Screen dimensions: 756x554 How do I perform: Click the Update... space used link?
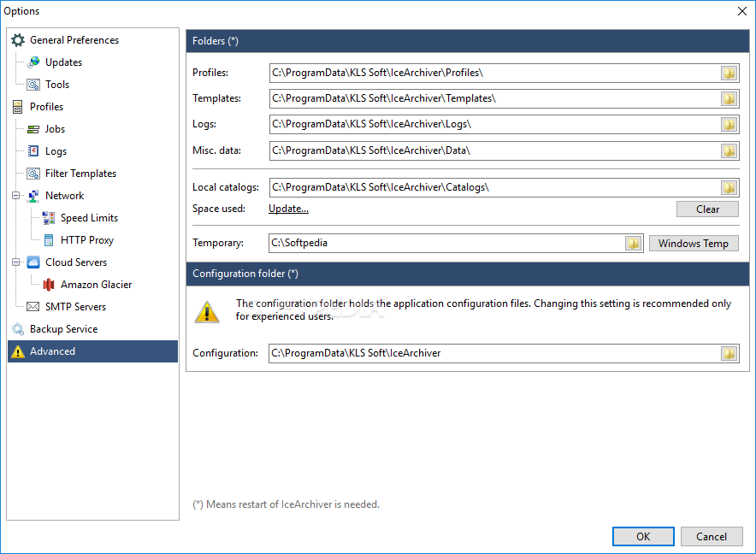coord(288,209)
